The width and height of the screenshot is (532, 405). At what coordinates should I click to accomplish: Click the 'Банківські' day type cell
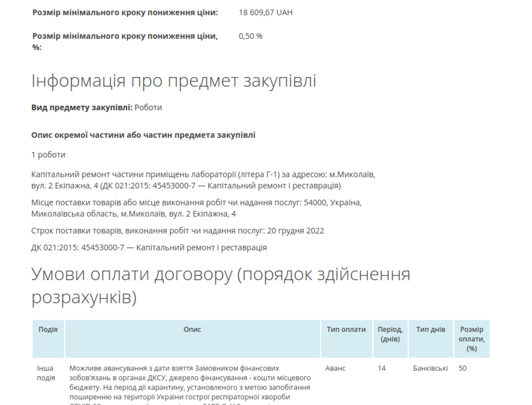click(430, 368)
